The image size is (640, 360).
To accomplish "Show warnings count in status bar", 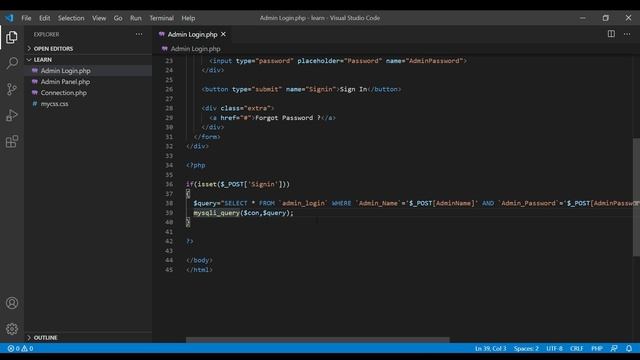I will point(27,349).
